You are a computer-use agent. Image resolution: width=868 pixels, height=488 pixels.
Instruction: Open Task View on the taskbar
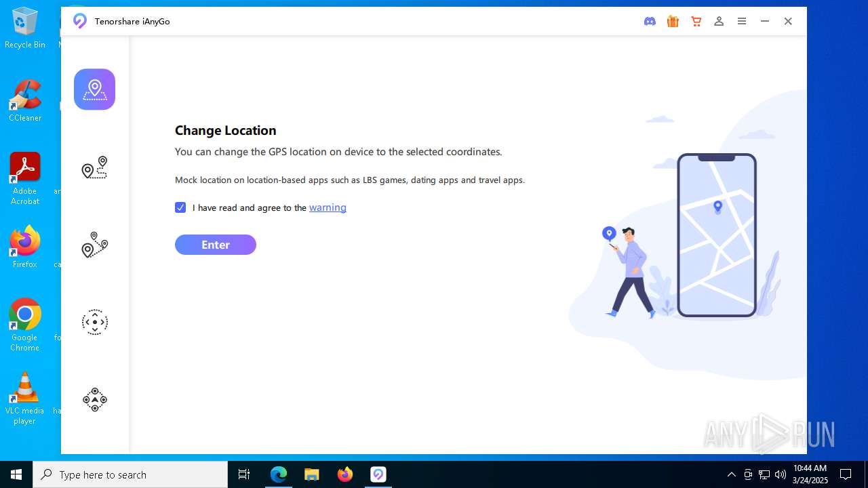click(x=244, y=474)
